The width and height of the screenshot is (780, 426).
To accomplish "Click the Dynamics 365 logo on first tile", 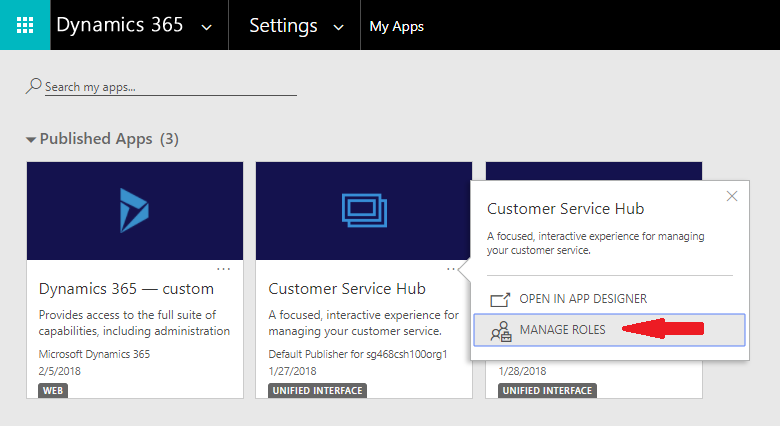I will point(134,209).
